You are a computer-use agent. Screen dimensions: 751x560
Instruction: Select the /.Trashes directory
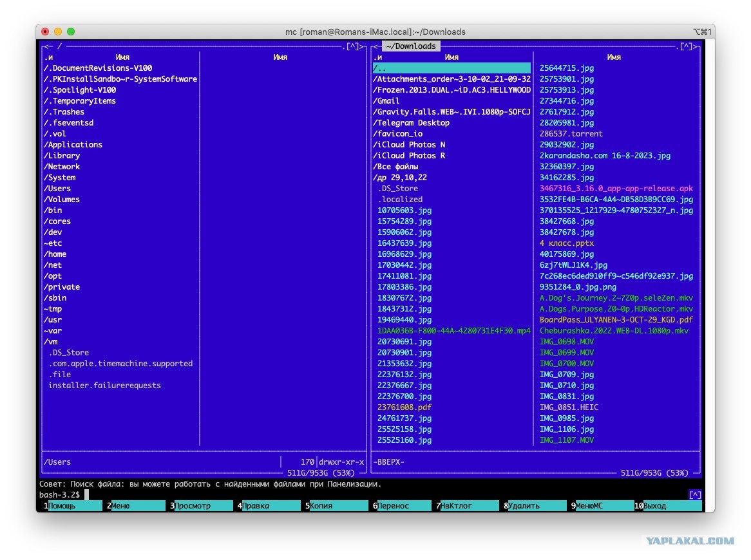pyautogui.click(x=64, y=112)
